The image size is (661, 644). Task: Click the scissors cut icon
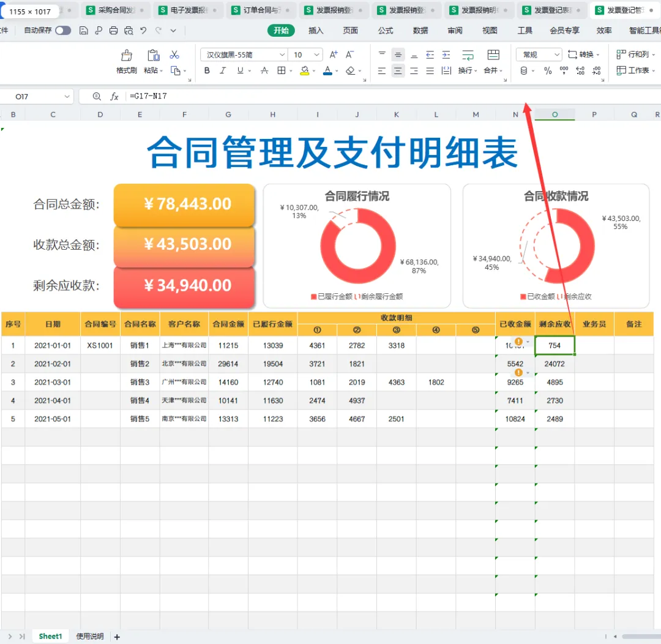pyautogui.click(x=174, y=55)
